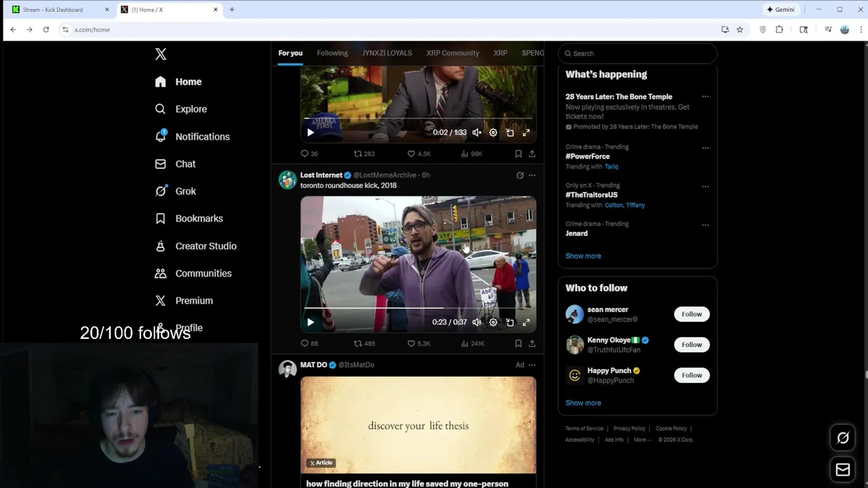This screenshot has width=868, height=488.
Task: Open the floating messages envelope button
Action: pos(843,470)
